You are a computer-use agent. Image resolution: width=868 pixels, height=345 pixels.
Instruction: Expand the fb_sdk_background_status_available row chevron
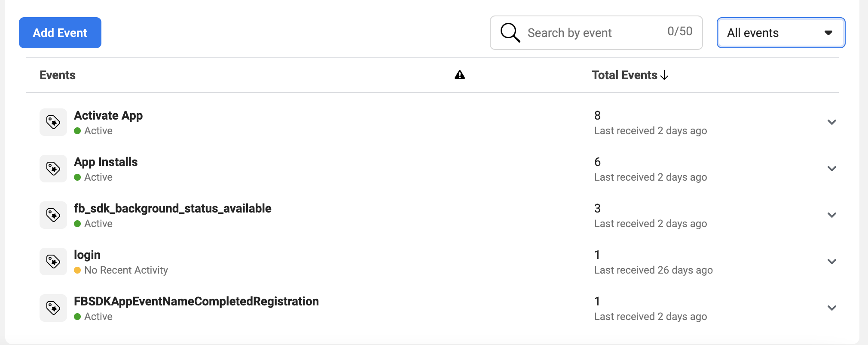tap(831, 215)
